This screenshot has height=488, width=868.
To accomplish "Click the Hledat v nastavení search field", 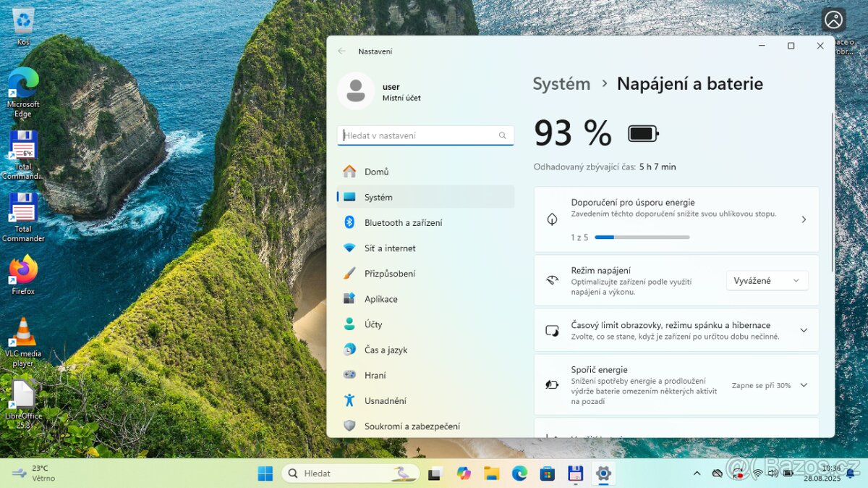I will 420,135.
